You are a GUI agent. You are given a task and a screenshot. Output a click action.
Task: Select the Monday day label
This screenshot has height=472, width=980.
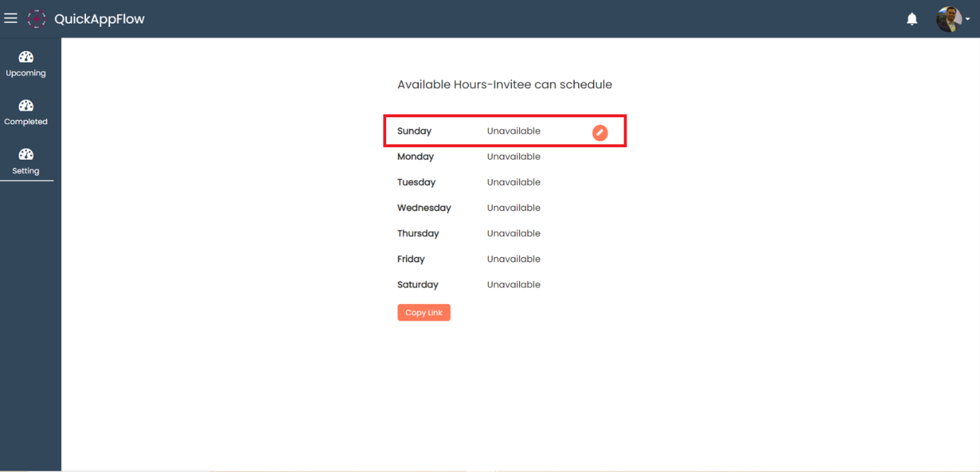415,157
